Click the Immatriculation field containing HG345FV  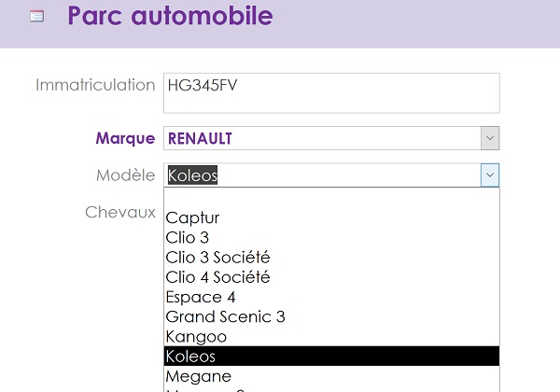331,93
